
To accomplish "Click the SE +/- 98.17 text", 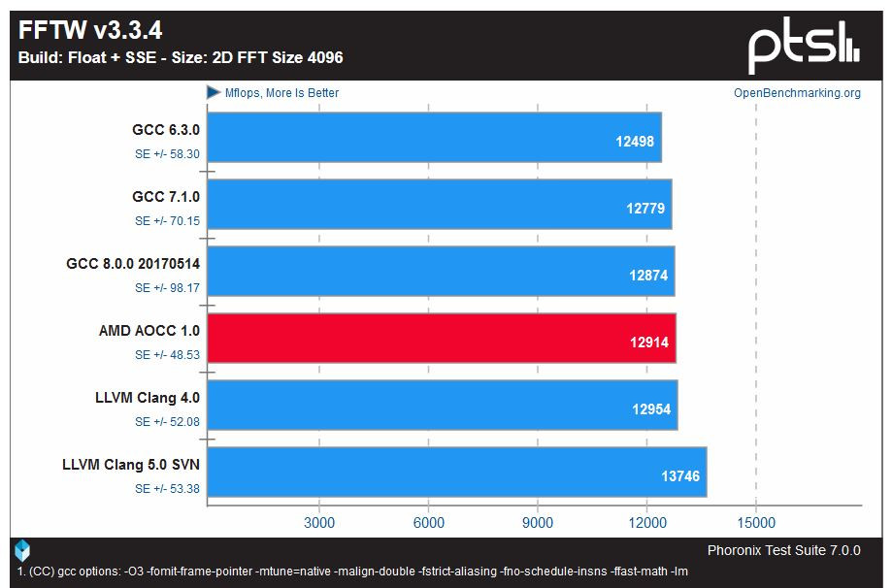I will coord(167,288).
